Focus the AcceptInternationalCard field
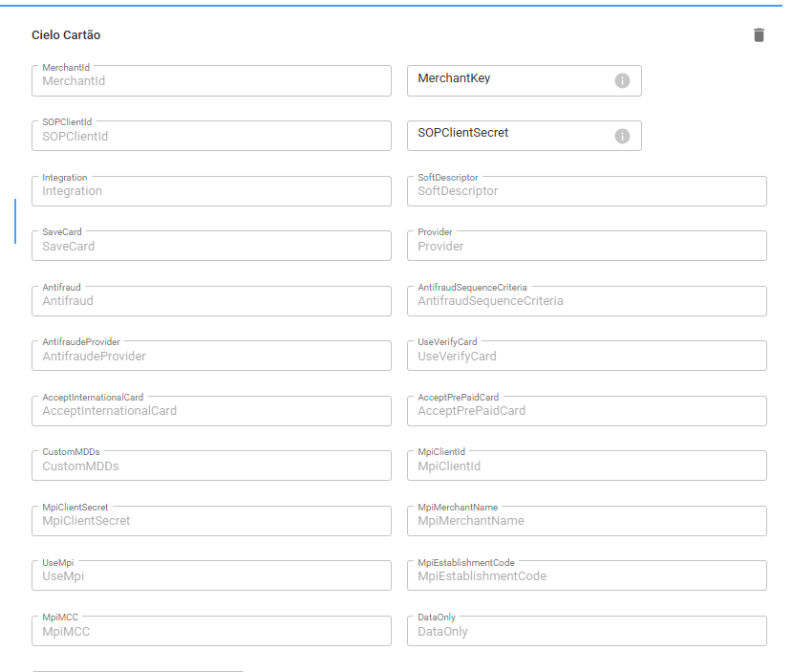 tap(211, 411)
